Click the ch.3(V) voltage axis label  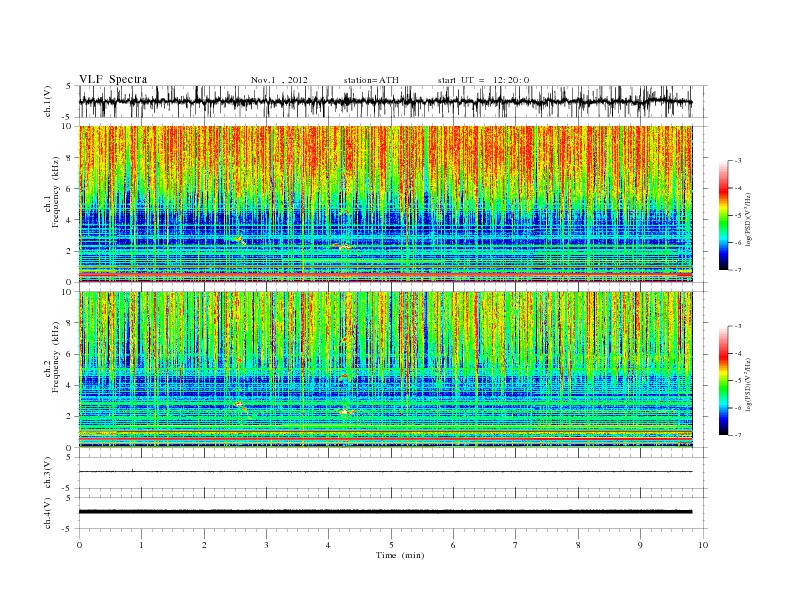pos(47,472)
